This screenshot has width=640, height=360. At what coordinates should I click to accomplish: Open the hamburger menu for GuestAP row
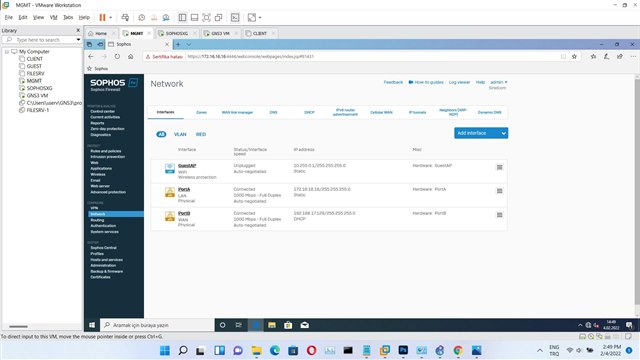coord(499,167)
